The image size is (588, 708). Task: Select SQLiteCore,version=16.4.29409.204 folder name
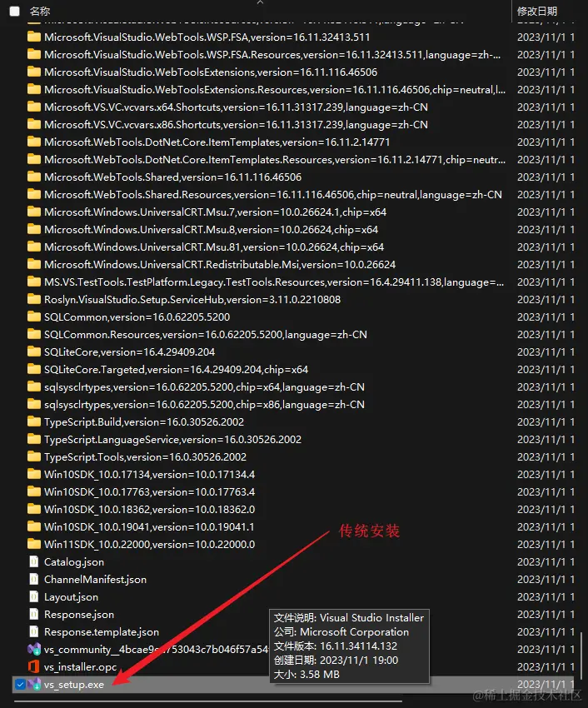[130, 352]
